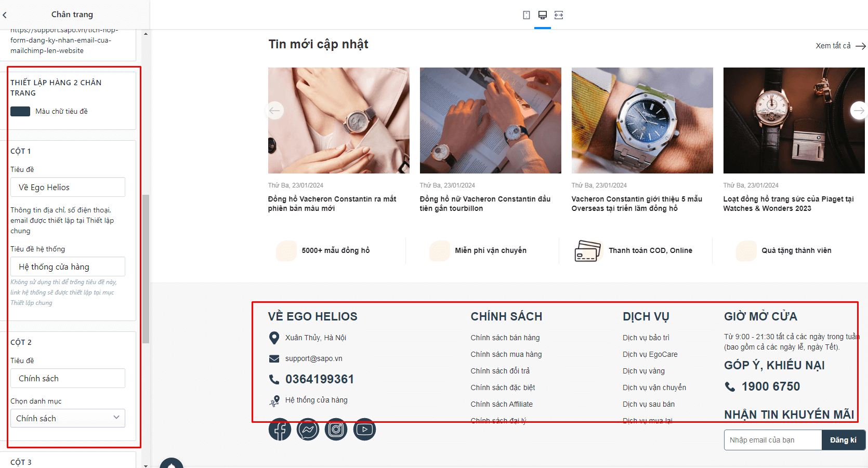Open the YouTube social icon

[364, 430]
